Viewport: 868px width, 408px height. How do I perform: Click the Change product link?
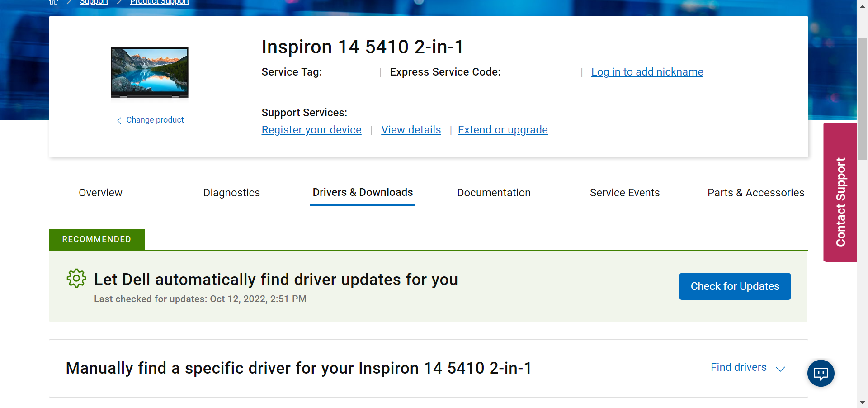pyautogui.click(x=155, y=120)
